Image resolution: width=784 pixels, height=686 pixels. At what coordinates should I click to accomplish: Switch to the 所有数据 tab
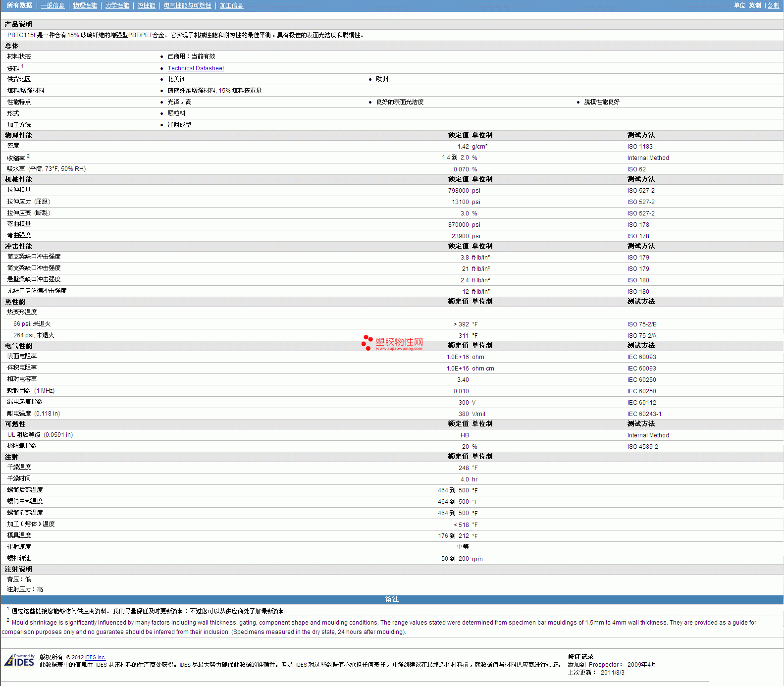(19, 5)
